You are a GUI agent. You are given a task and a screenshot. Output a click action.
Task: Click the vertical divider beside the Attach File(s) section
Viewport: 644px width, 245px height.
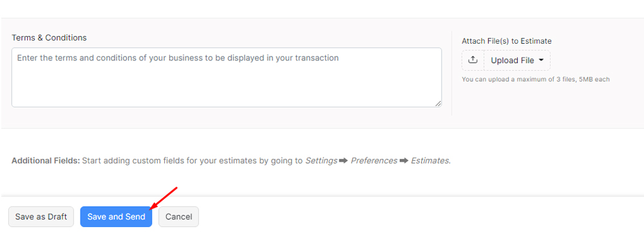click(452, 73)
